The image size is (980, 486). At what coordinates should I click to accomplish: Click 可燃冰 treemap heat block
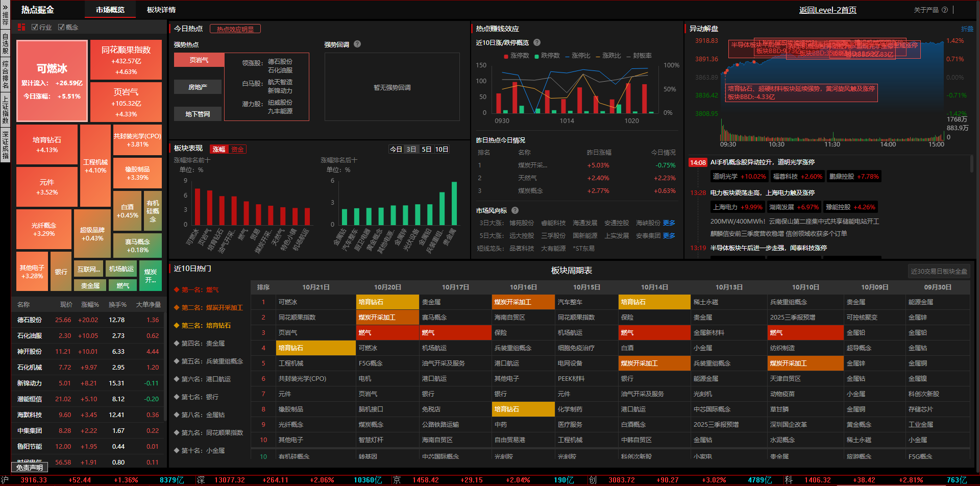pos(52,81)
